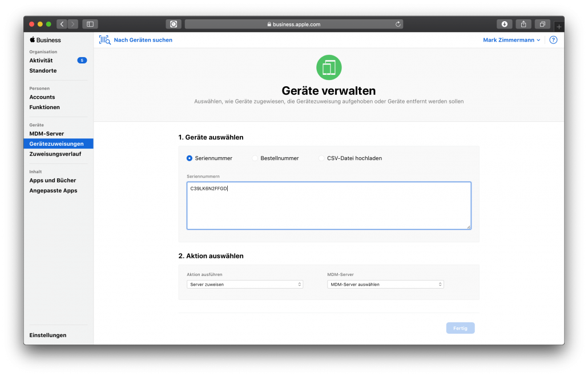Viewport: 588px width, 376px height.
Task: Open new tab with plus icon
Action: 559,27
